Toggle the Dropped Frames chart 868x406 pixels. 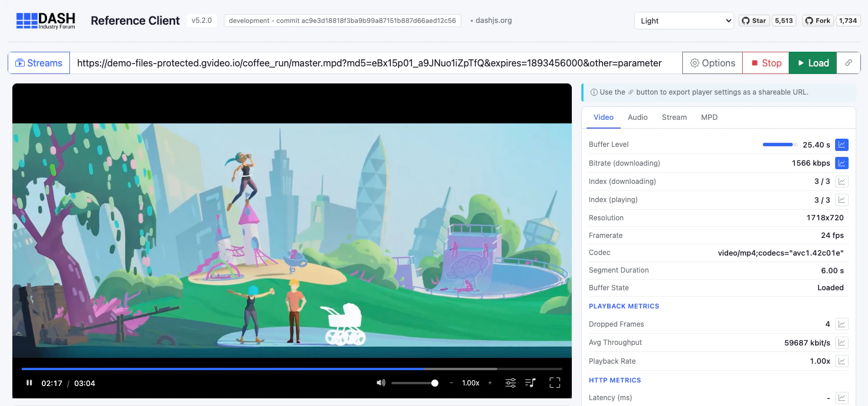point(842,324)
